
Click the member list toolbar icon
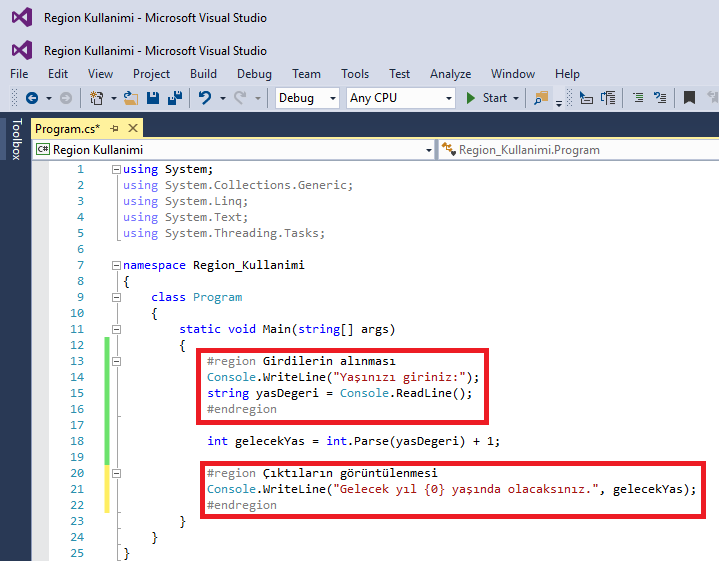608,98
